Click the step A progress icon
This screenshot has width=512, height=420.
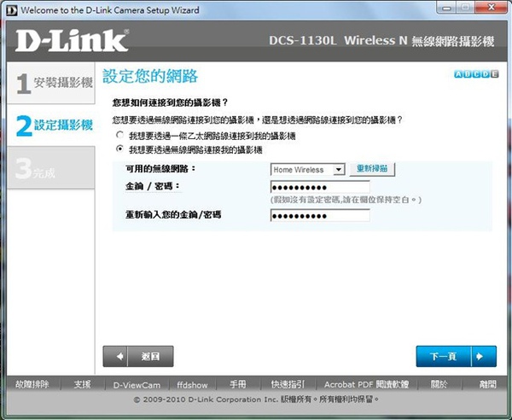point(458,74)
